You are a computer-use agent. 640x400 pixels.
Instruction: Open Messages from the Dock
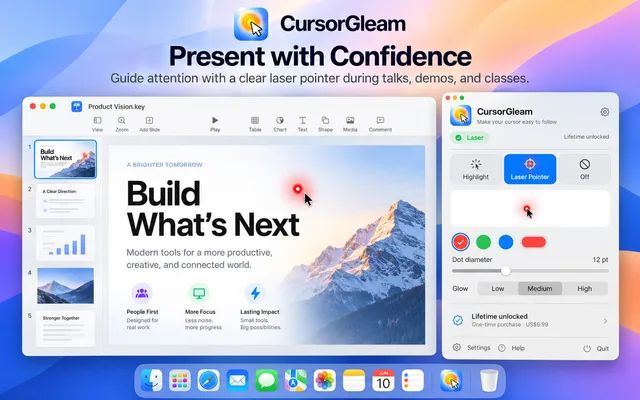coord(267,380)
